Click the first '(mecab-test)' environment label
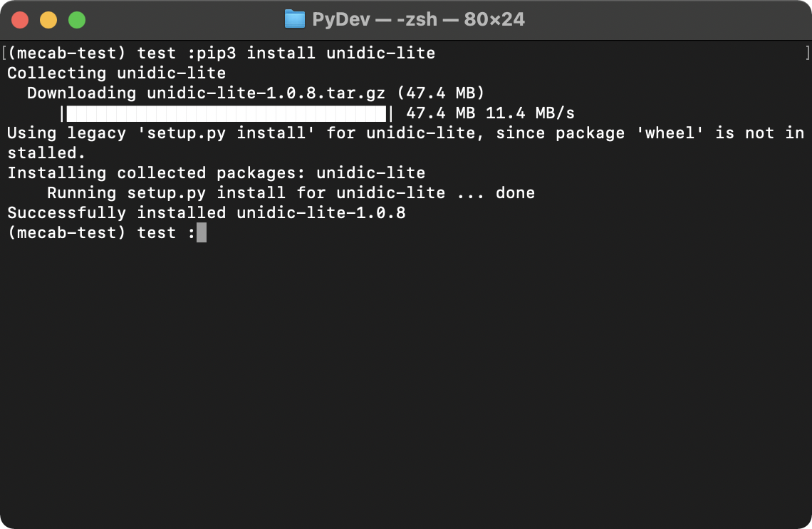 [x=67, y=53]
